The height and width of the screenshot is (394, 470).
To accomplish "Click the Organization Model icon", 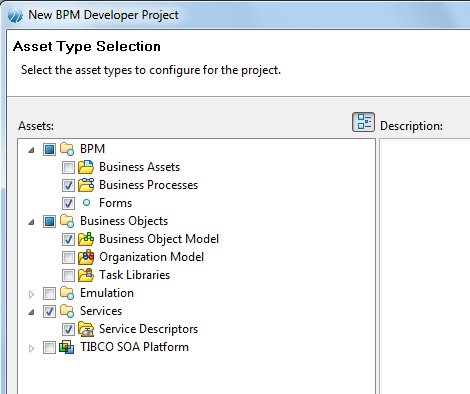I will [86, 257].
